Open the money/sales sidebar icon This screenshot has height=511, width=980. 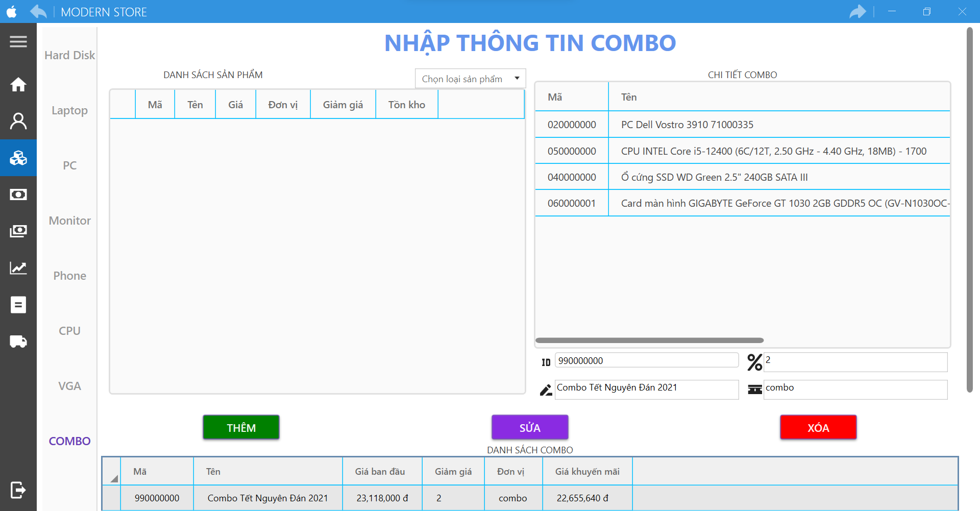(x=18, y=194)
